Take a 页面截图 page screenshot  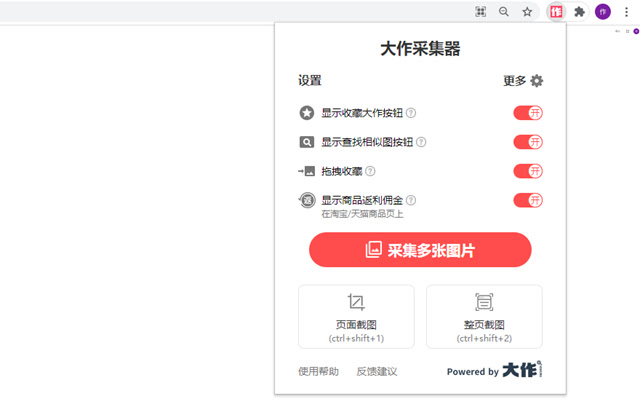point(356,317)
